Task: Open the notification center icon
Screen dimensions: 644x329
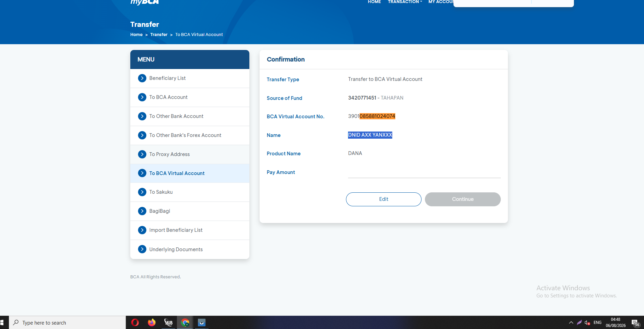Action: tap(635, 323)
